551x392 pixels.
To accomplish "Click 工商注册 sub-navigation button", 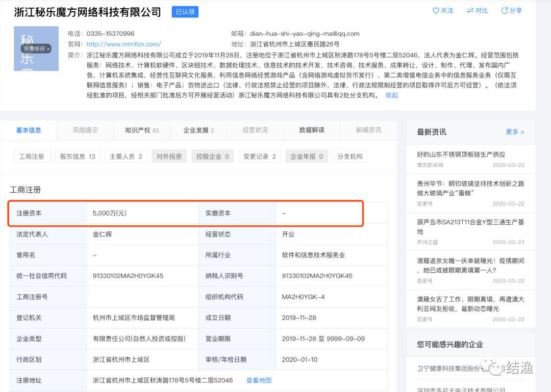I will [x=32, y=156].
